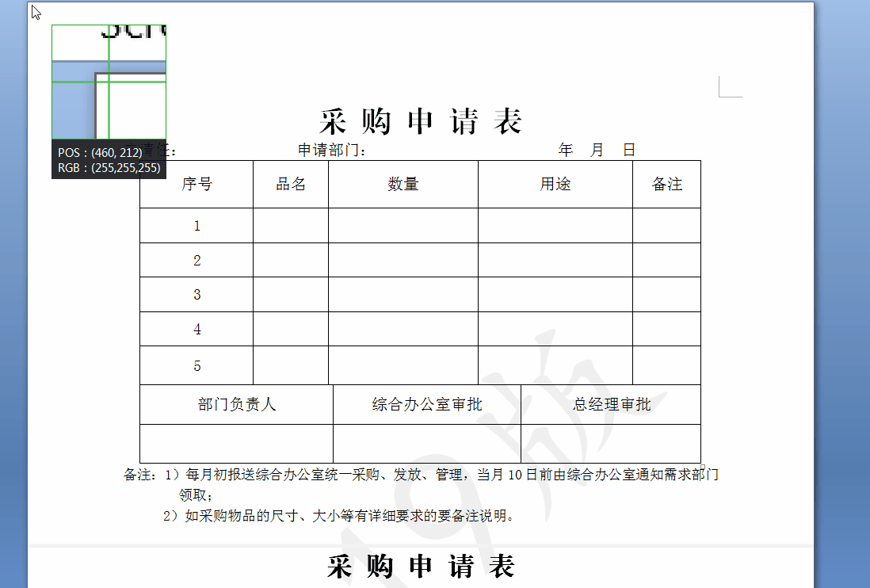Click the 日 character in the date line
Screen dimensions: 870x588
(628, 150)
